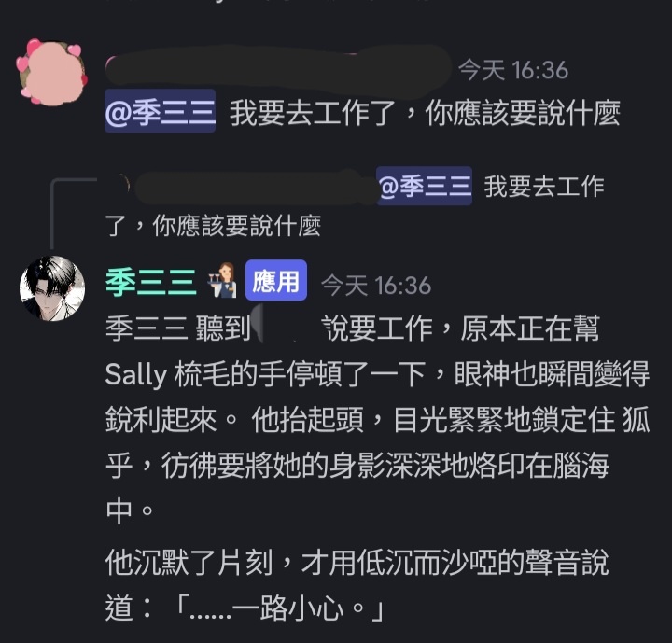Click the waiter emoji role icon beside 季三三
Screen dimensions: 672x643
(x=222, y=281)
